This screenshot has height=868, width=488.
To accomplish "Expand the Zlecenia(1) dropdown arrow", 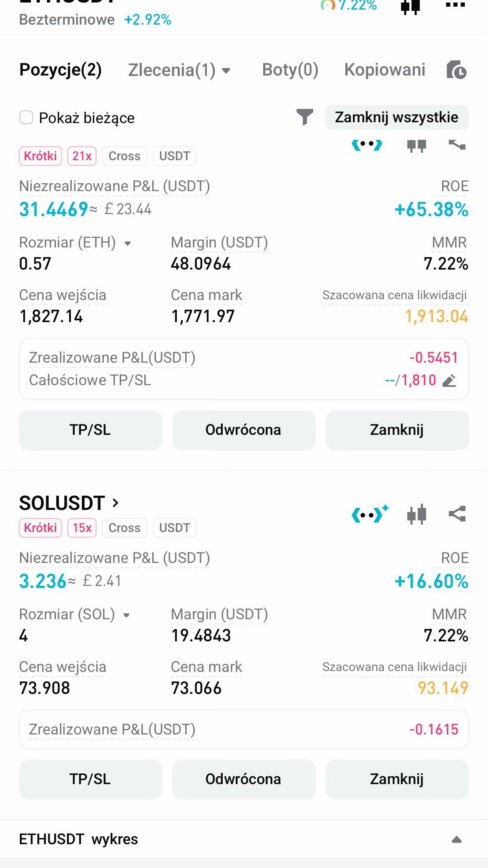I will tap(226, 71).
